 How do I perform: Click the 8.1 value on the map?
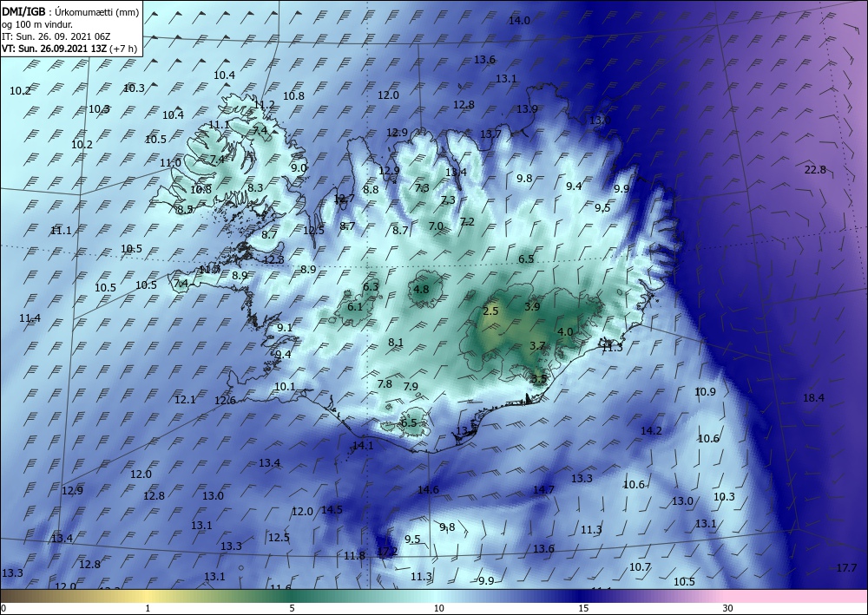396,343
